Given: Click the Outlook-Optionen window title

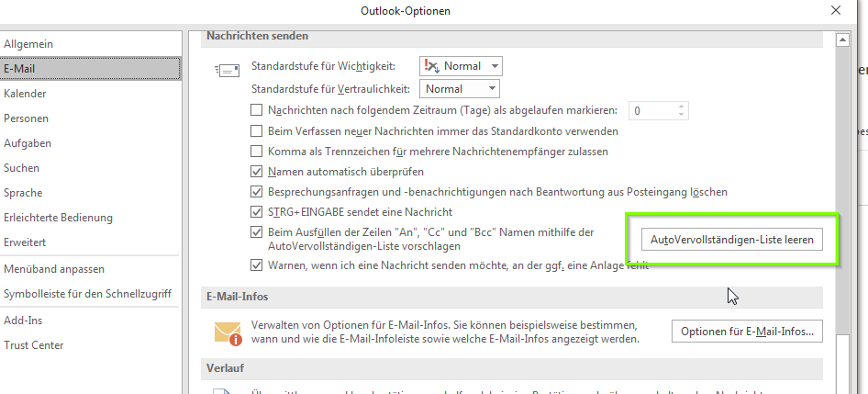Looking at the screenshot, I should pyautogui.click(x=406, y=10).
